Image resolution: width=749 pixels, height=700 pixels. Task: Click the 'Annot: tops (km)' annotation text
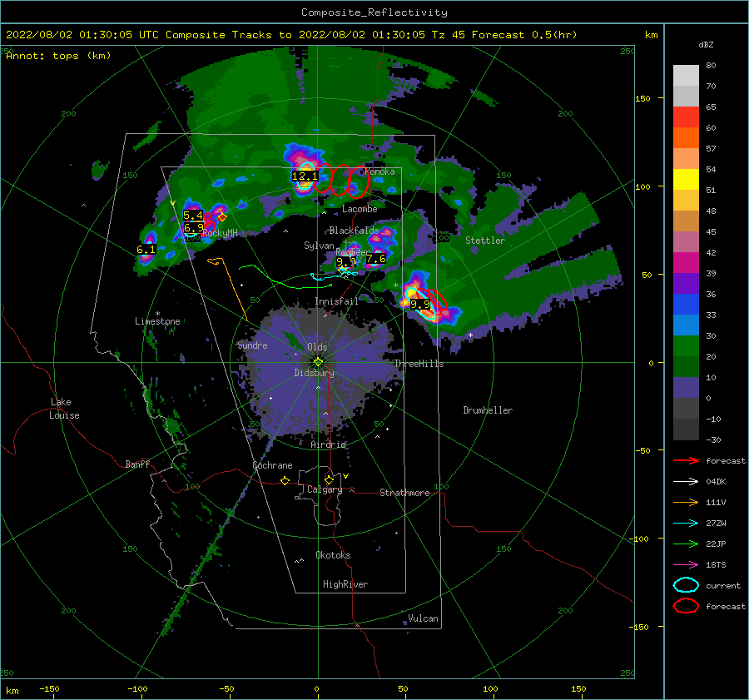click(58, 56)
